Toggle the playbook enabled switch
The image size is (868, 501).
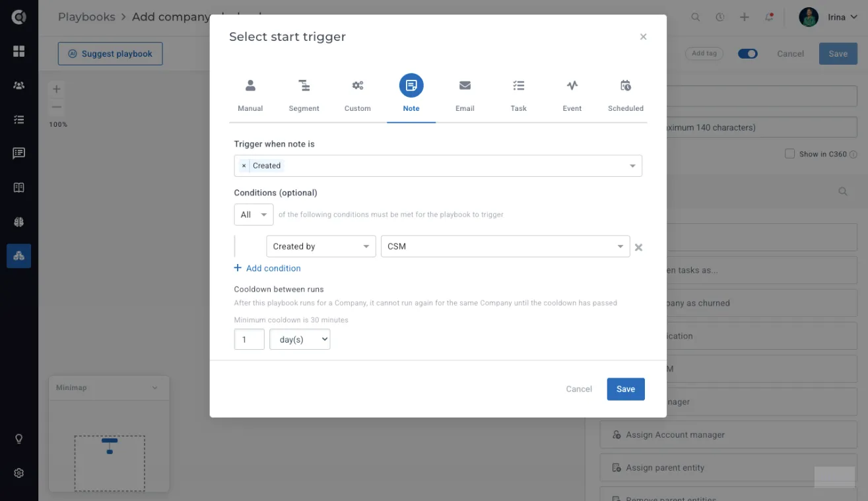pyautogui.click(x=748, y=53)
